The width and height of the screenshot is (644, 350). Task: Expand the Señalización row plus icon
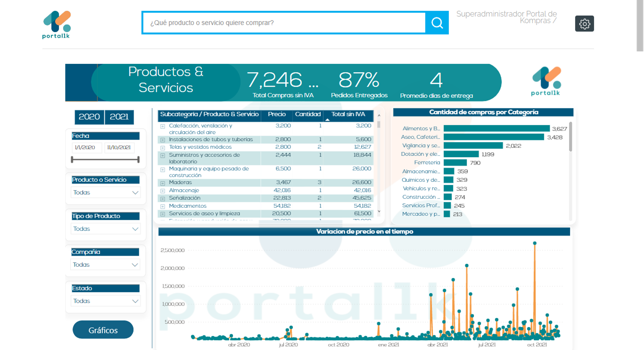162,199
